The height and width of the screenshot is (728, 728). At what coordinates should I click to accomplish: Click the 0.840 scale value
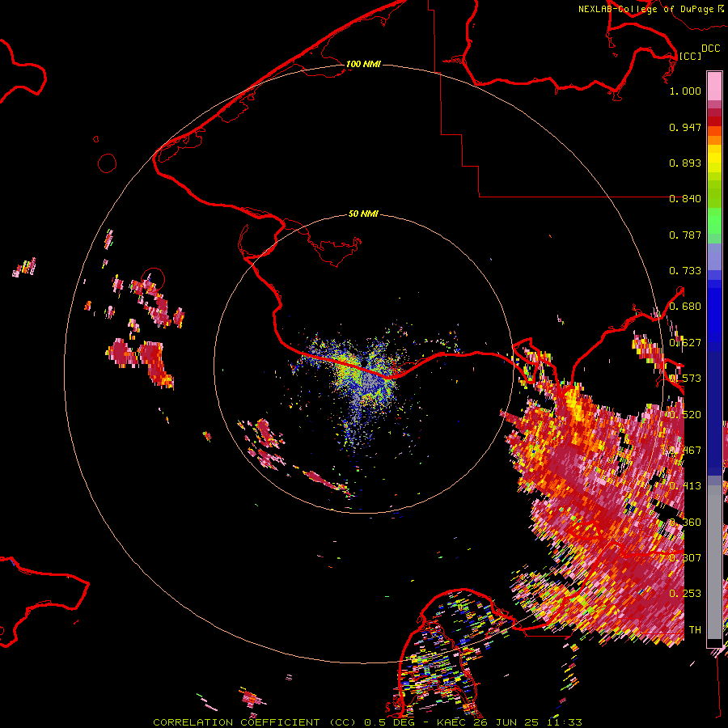coord(685,199)
